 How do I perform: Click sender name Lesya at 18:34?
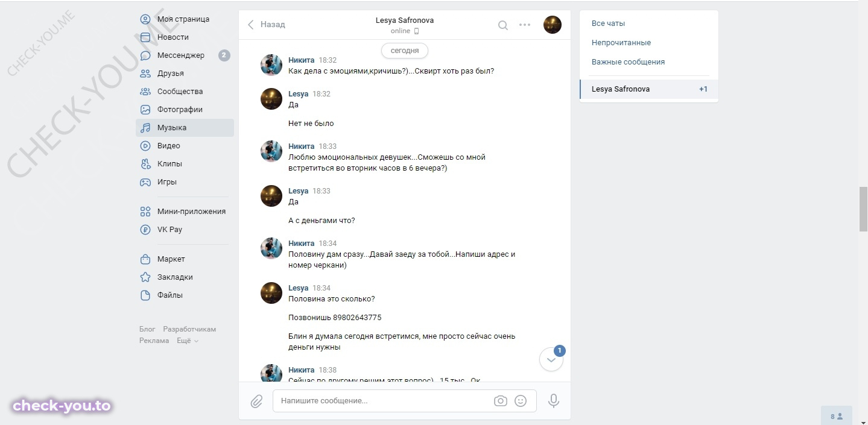[x=298, y=288]
